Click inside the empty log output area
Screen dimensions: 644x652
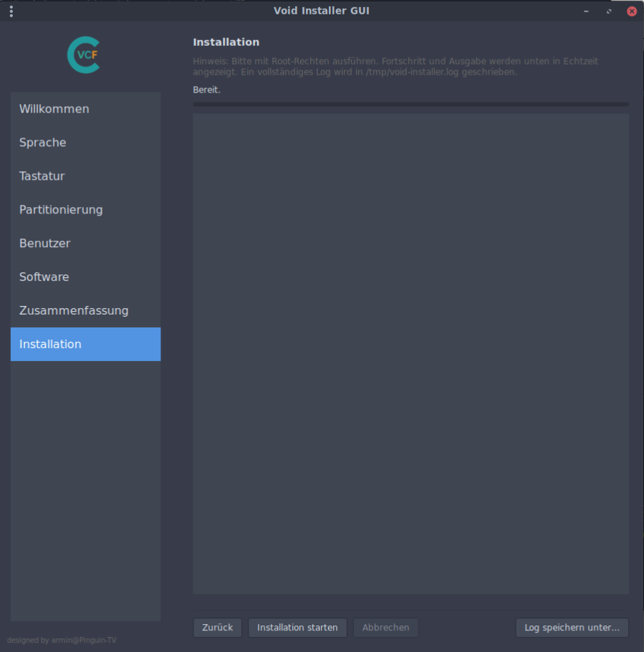410,353
